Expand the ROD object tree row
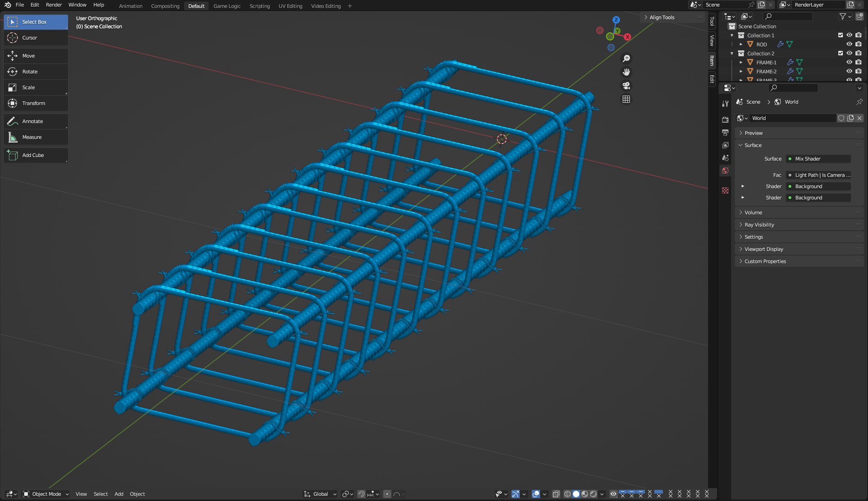This screenshot has height=501, width=868. tap(741, 44)
